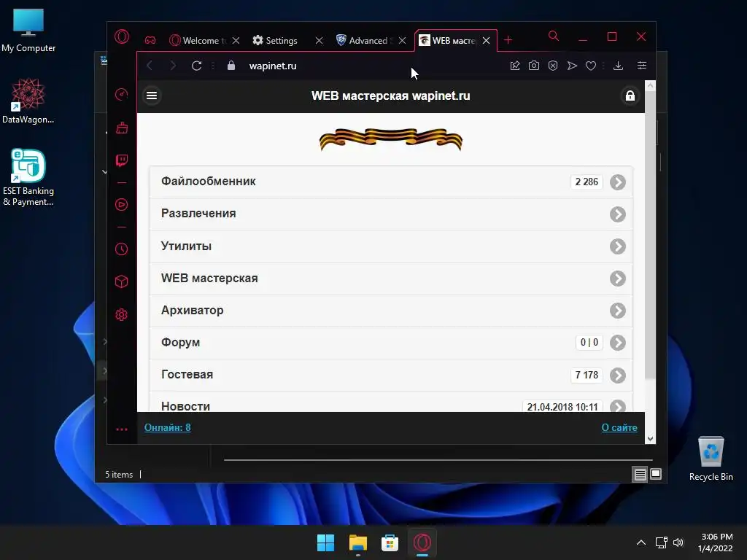Viewport: 747px width, 560px height.
Task: Show hidden tray icons chevron
Action: click(641, 542)
